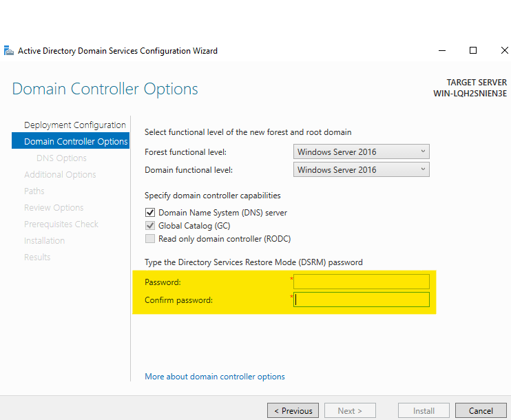
Task: Click the WIN-LQH2SNIEN3E target server name
Action: [x=470, y=94]
